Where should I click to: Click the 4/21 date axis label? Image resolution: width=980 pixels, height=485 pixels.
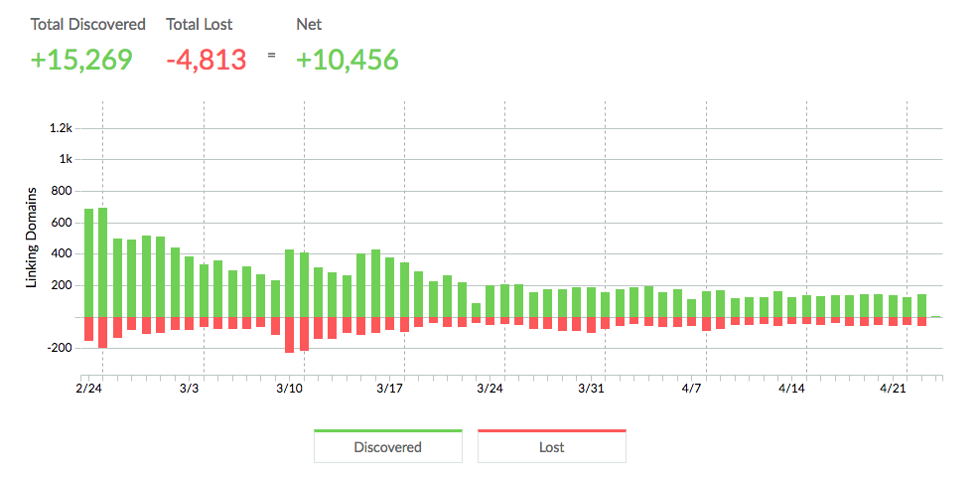893,389
